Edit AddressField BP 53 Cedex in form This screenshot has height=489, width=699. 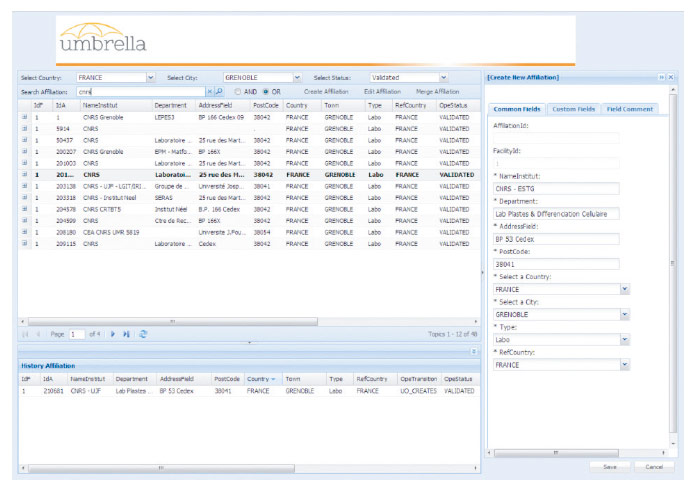pyautogui.click(x=556, y=239)
